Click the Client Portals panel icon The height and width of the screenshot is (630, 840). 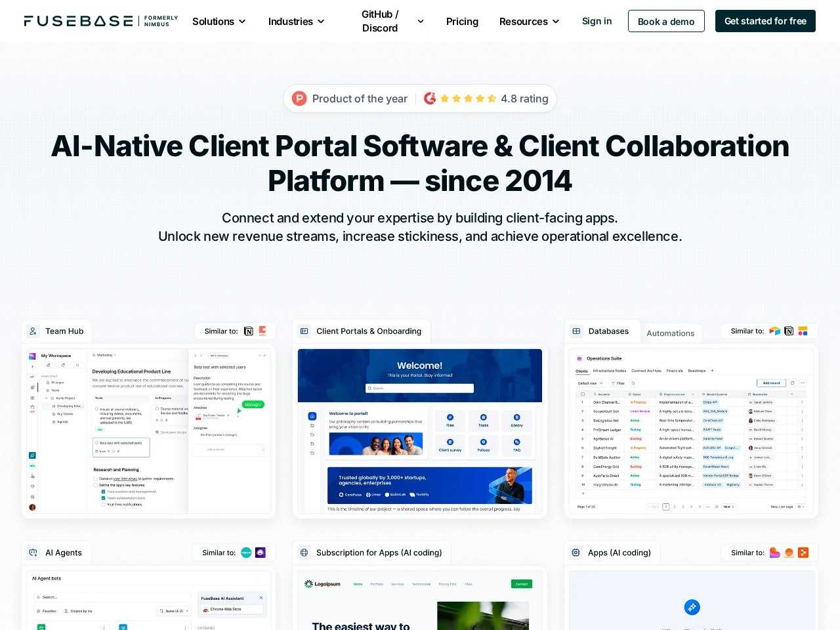(304, 331)
